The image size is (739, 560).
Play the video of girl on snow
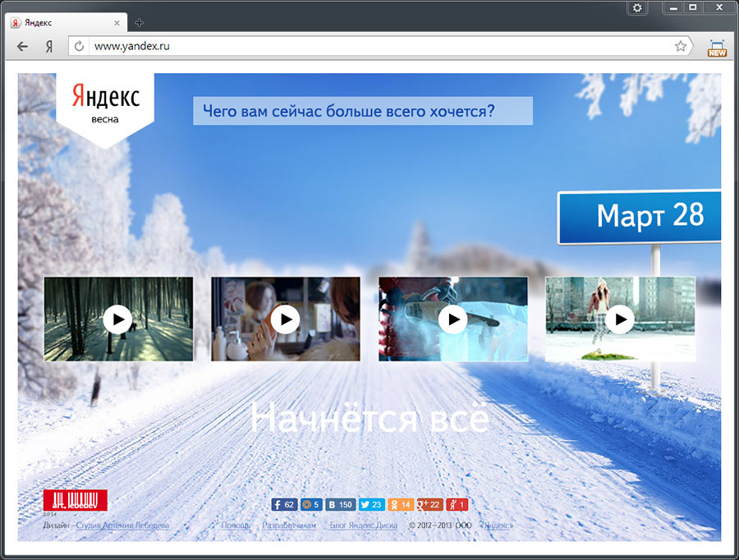(620, 319)
